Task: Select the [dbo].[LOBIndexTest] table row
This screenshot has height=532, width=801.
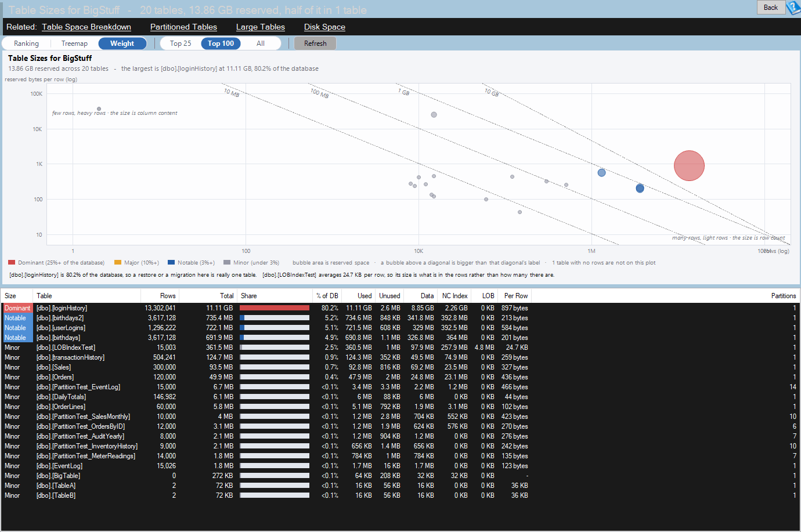Action: pos(400,348)
